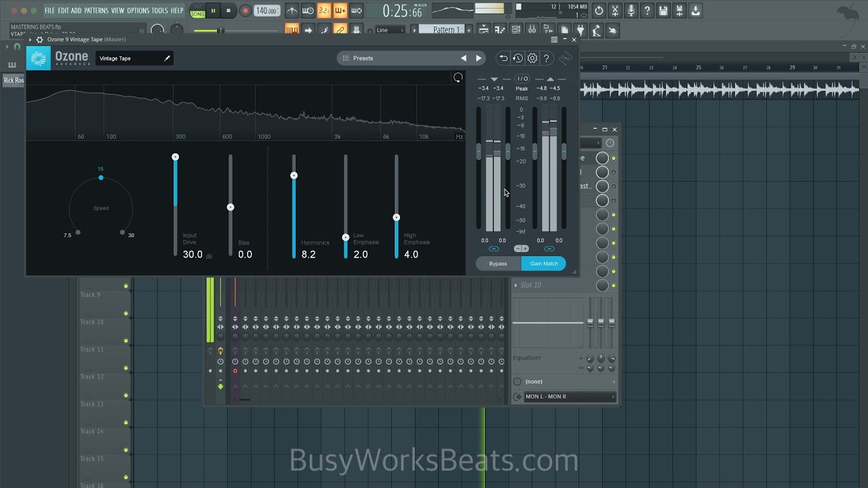Viewport: 868px width, 488px height.
Task: Add new pattern with plus button
Action: click(x=469, y=30)
